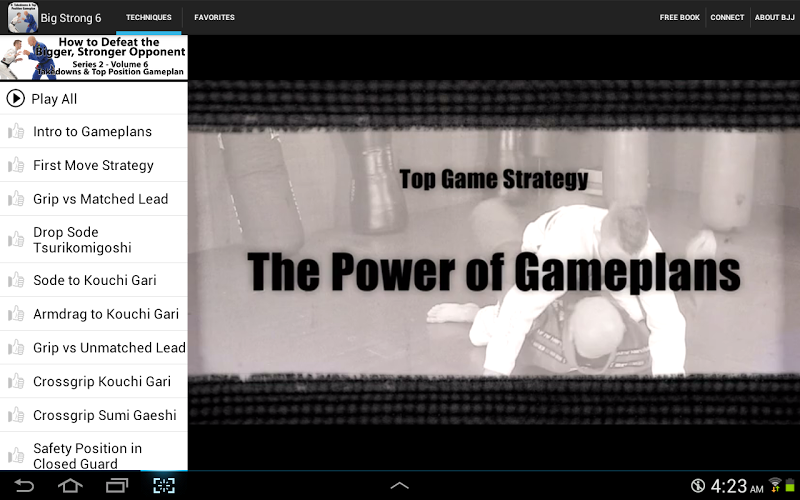The height and width of the screenshot is (500, 800).
Task: Mark Armdrag to Kouchi Gari as favorite
Action: click(x=16, y=314)
